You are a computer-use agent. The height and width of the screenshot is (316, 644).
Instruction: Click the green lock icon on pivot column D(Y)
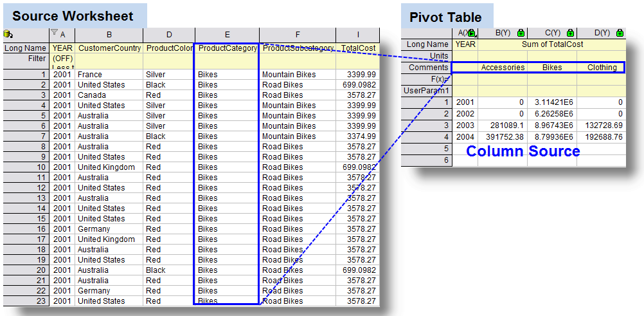pyautogui.click(x=619, y=33)
